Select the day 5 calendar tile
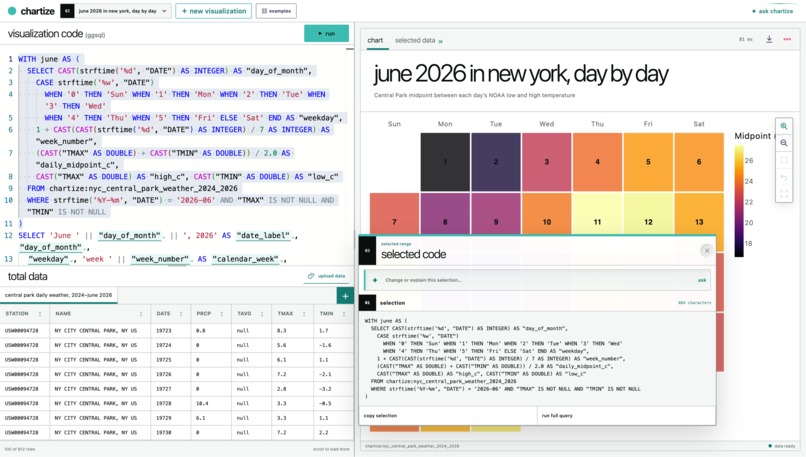 (648, 162)
